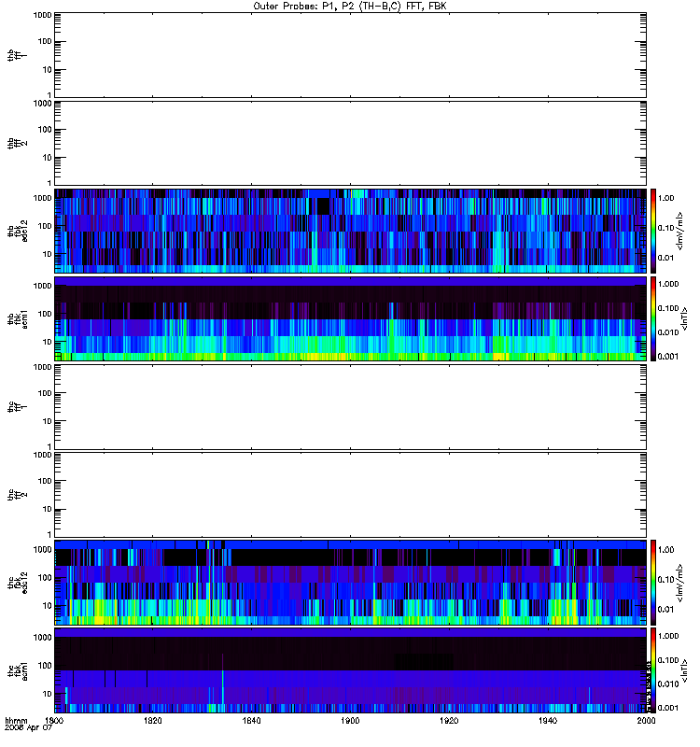Click the "thc fbk edc12" y-axis title
The width and height of the screenshot is (700, 747).
pos(17,583)
